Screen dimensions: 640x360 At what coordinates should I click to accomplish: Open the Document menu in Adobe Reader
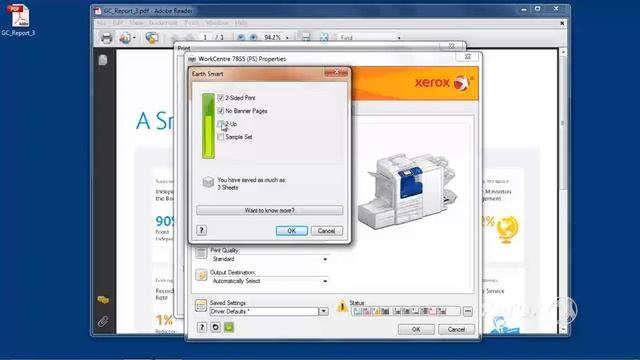click(163, 23)
